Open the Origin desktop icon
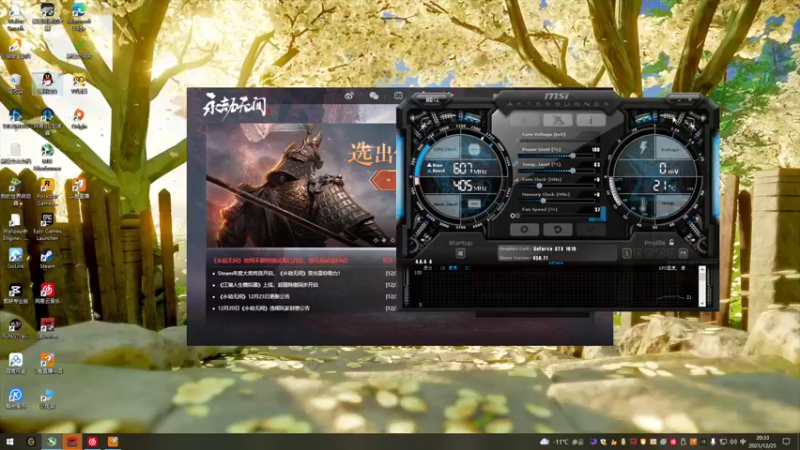Screen dimensions: 800x450 pos(79,118)
